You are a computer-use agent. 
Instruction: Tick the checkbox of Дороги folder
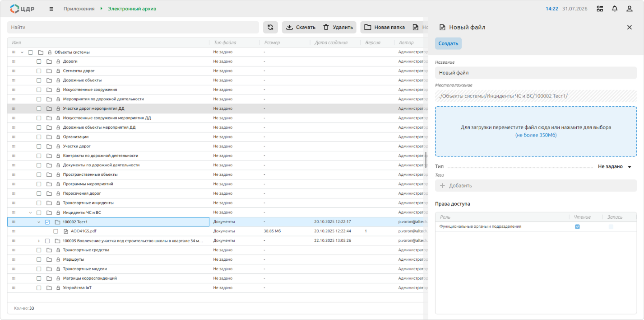tap(39, 61)
